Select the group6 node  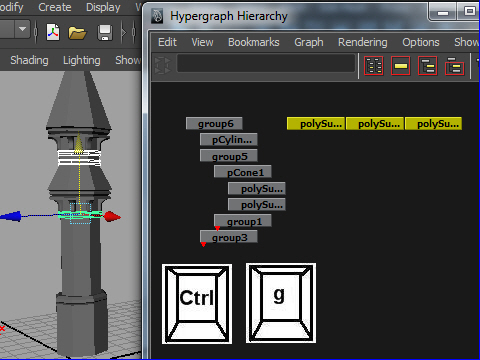coord(214,123)
